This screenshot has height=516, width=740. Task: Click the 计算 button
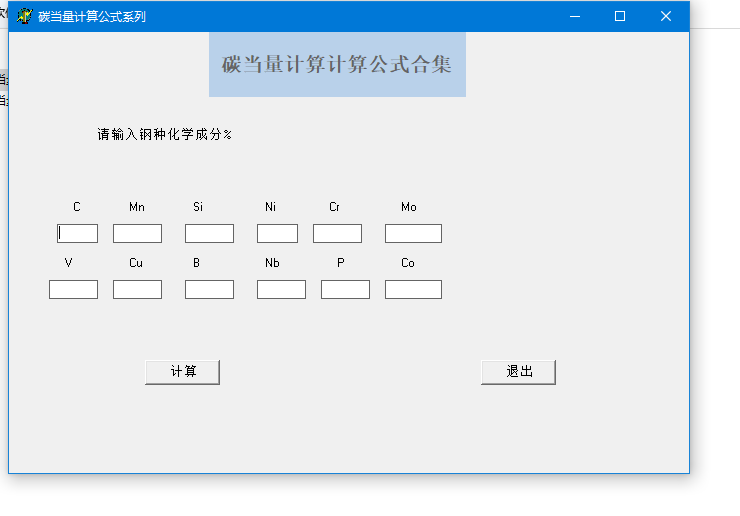(x=183, y=372)
